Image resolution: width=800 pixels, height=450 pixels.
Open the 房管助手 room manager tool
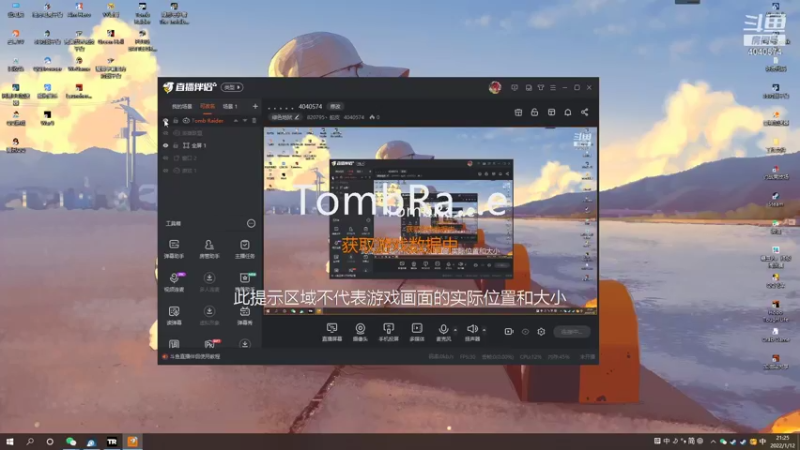point(209,249)
